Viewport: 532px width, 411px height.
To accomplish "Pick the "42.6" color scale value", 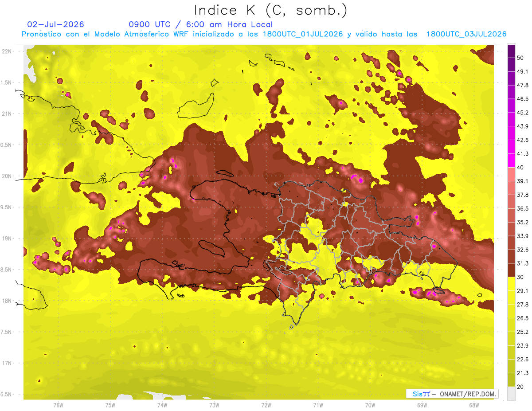I will point(523,140).
